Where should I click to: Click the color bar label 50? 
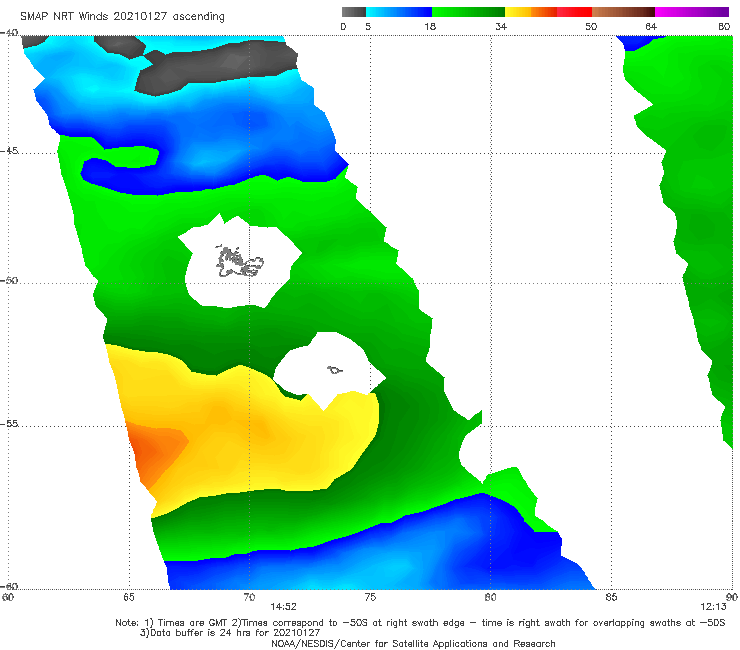591,26
